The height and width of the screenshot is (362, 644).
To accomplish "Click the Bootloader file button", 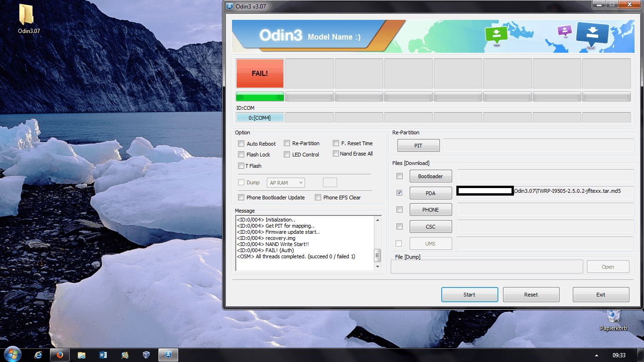I will pyautogui.click(x=430, y=176).
